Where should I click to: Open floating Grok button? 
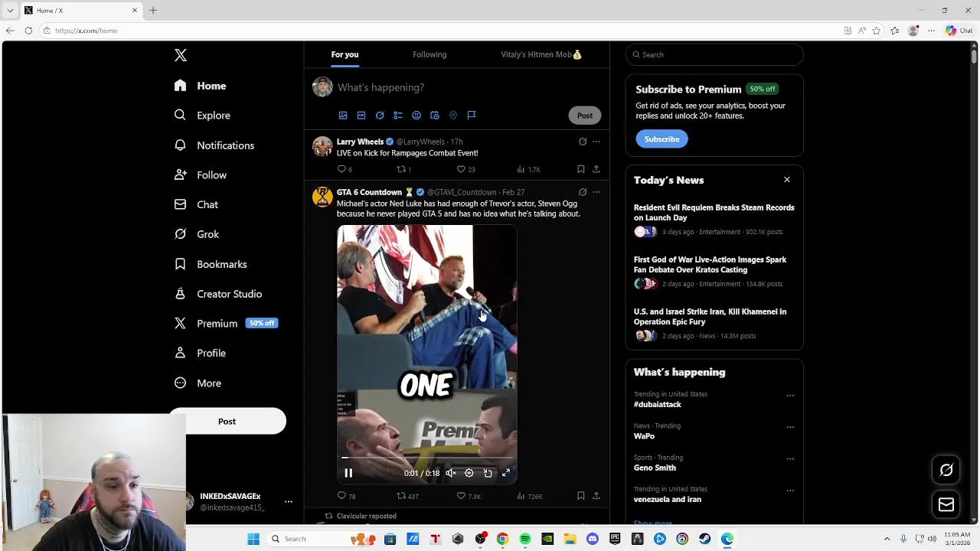[x=946, y=471]
